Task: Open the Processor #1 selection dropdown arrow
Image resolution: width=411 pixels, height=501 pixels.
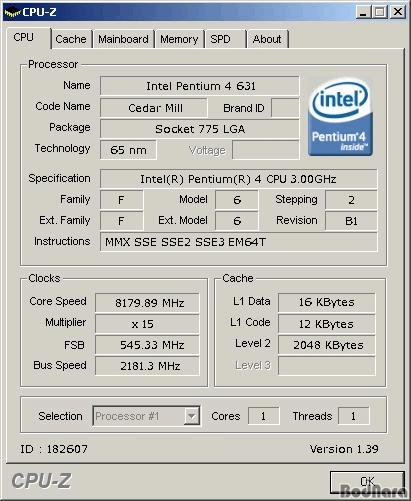Action: pyautogui.click(x=191, y=416)
